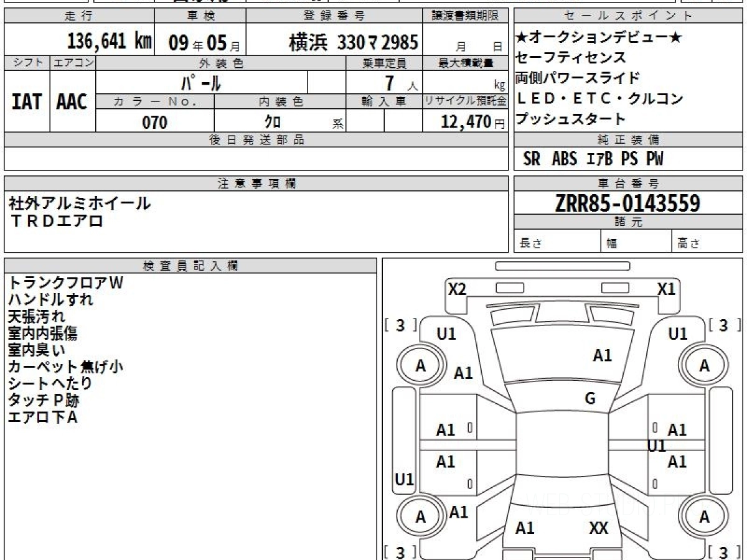Select inspection date 09年05月

[204, 43]
